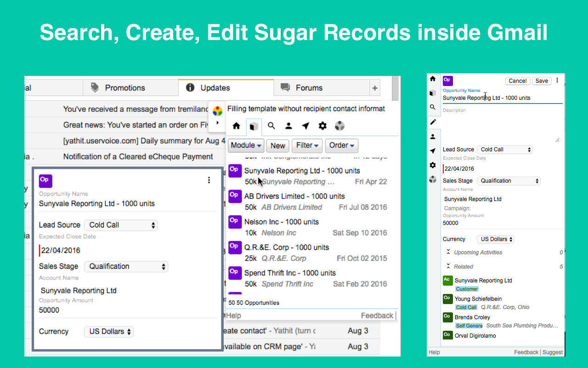
Task: Click the New button
Action: (277, 145)
